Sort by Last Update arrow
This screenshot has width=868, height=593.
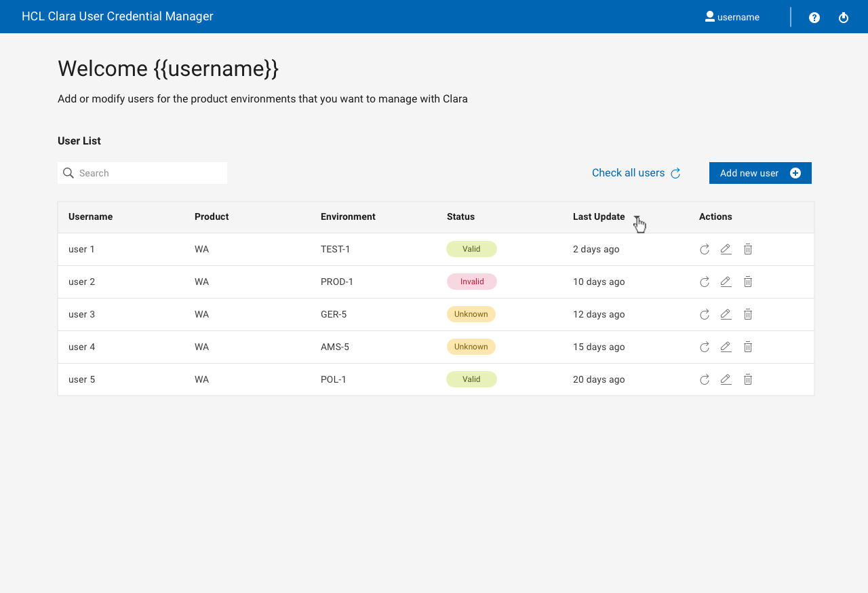click(x=637, y=218)
